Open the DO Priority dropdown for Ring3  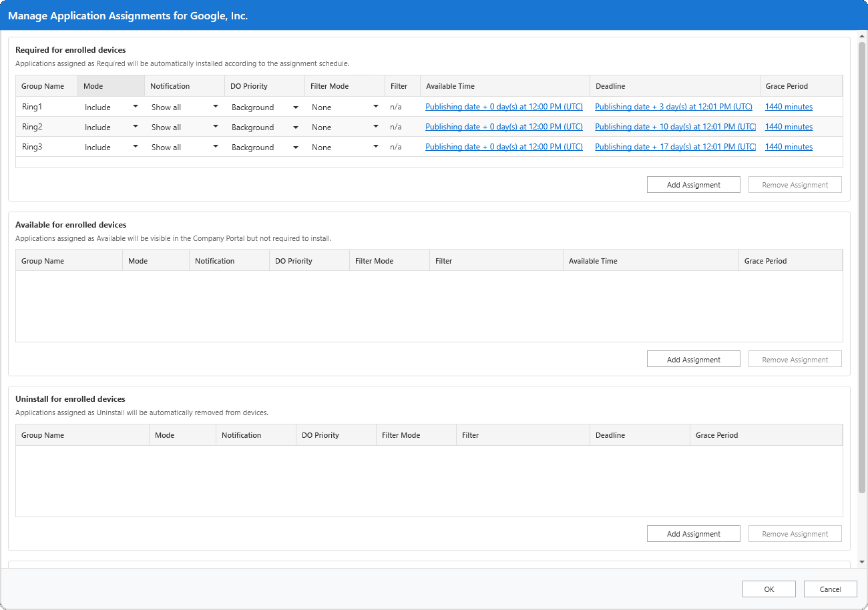pos(294,147)
